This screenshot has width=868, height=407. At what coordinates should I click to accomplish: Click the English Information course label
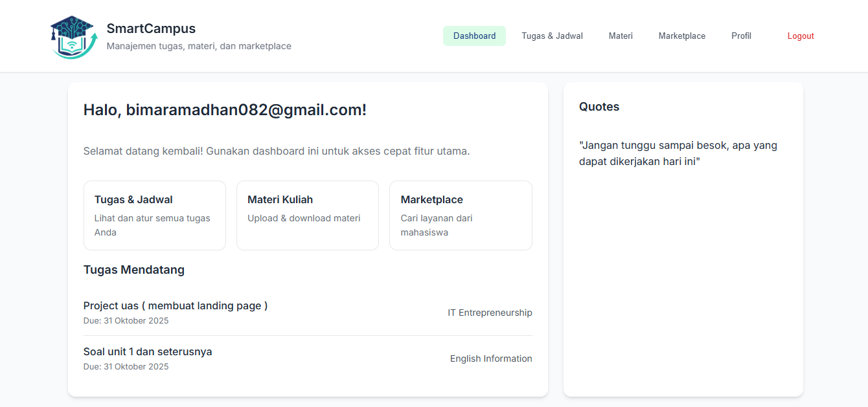[x=491, y=358]
